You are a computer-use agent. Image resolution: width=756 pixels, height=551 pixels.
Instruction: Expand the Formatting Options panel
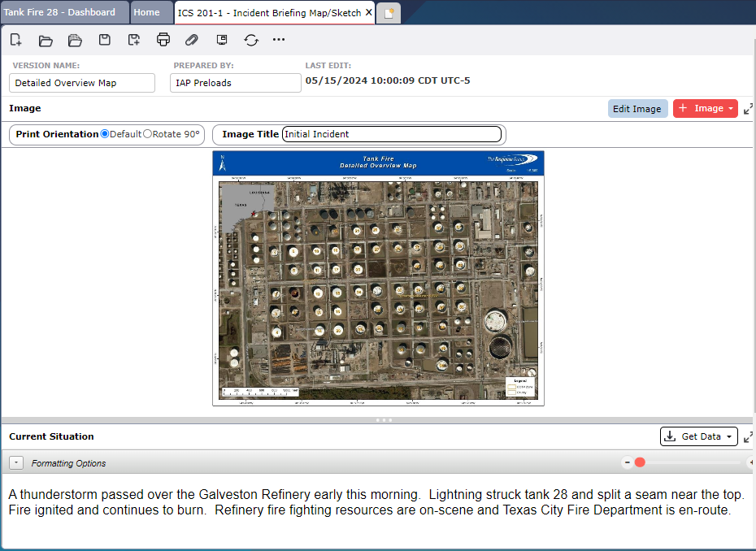[x=16, y=463]
